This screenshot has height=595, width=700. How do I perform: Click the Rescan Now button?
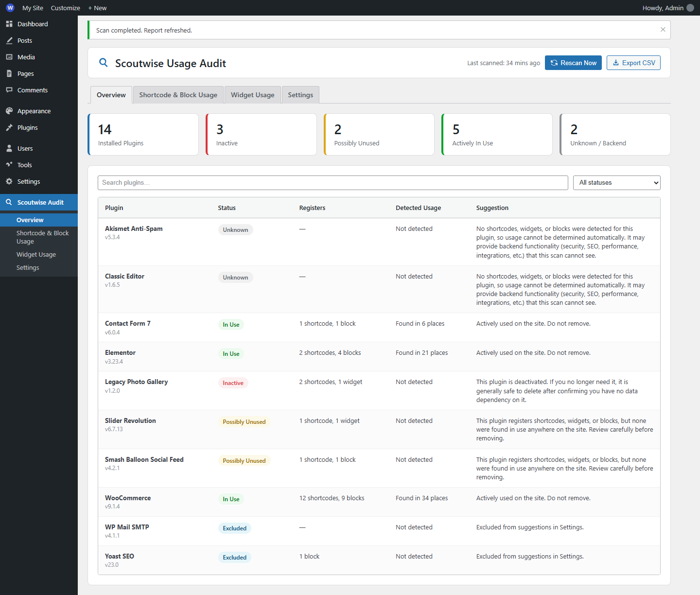tap(574, 63)
